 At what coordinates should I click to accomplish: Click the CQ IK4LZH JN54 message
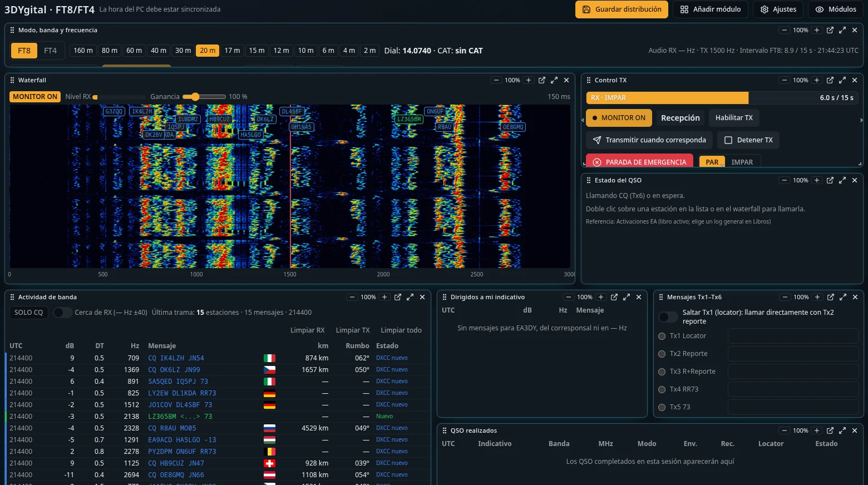pos(176,358)
